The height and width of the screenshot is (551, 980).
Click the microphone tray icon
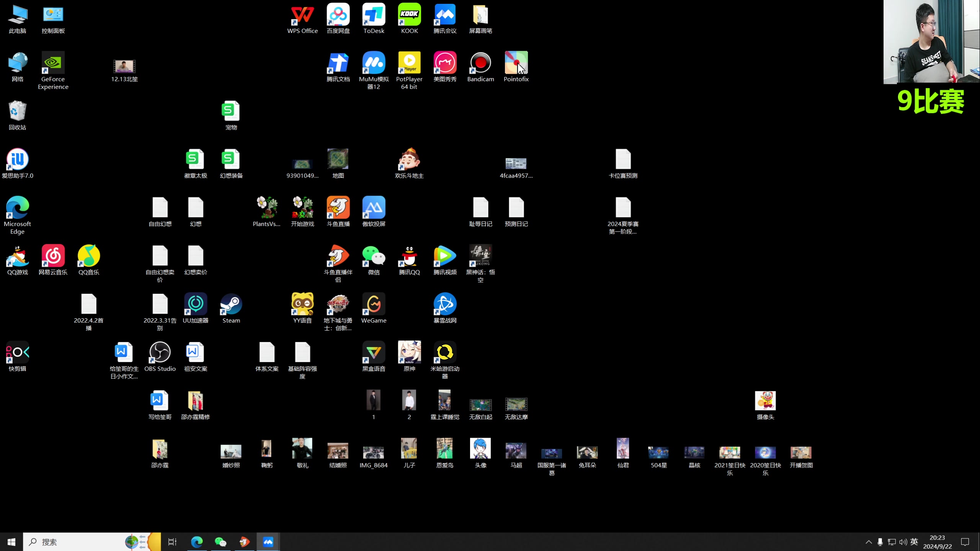pos(880,542)
